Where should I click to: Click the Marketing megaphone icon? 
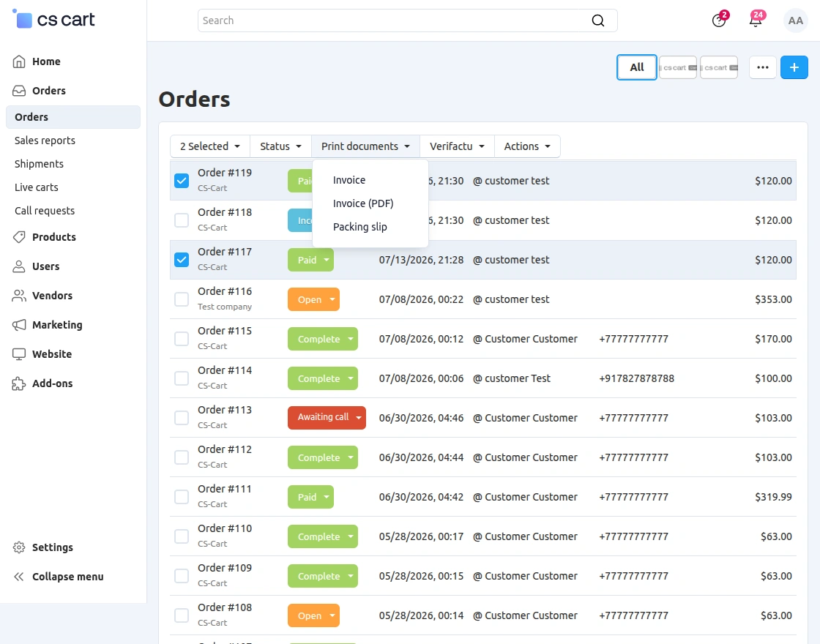[x=19, y=325]
